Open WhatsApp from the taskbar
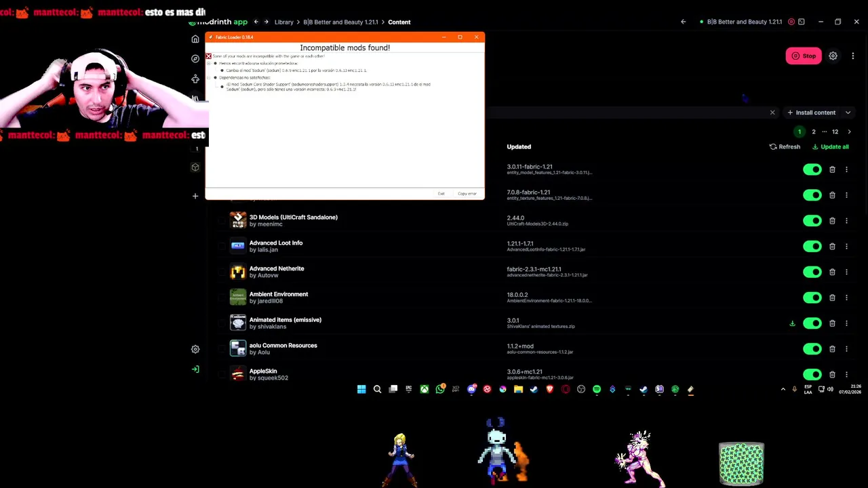Image resolution: width=868 pixels, height=488 pixels. click(440, 389)
